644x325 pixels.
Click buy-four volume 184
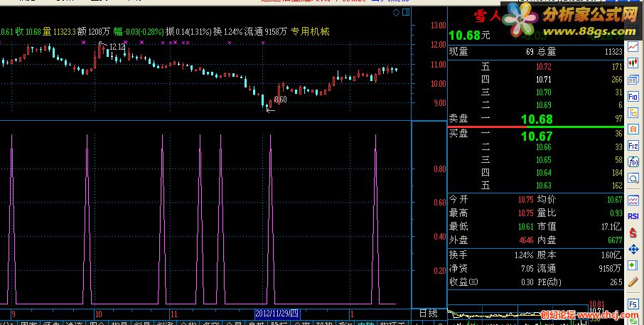click(617, 173)
